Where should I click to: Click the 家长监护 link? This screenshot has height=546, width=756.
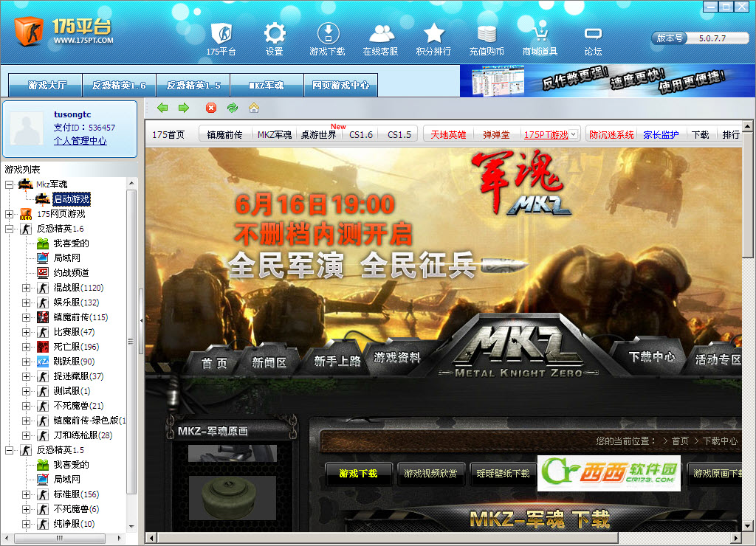tap(661, 134)
